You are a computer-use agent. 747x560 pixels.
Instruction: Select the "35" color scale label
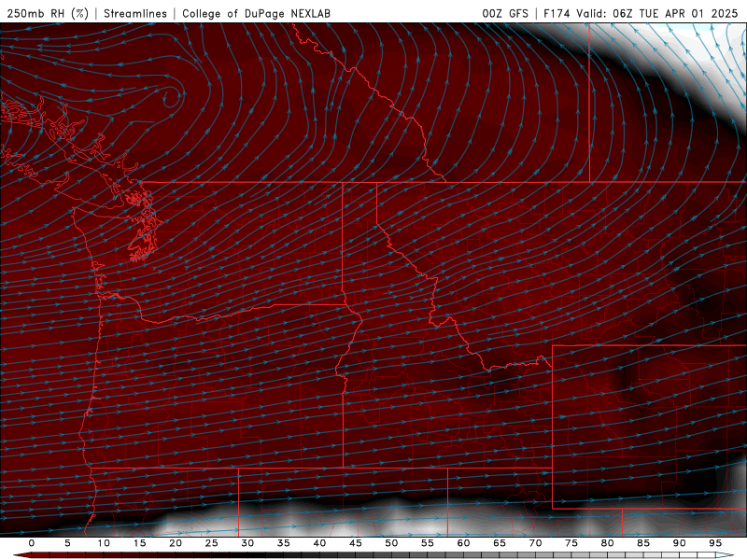click(284, 543)
